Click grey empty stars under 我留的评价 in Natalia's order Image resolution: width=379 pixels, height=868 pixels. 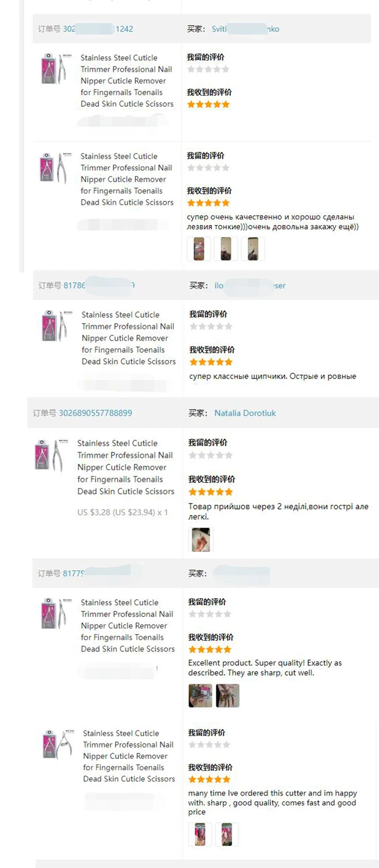[x=210, y=455]
